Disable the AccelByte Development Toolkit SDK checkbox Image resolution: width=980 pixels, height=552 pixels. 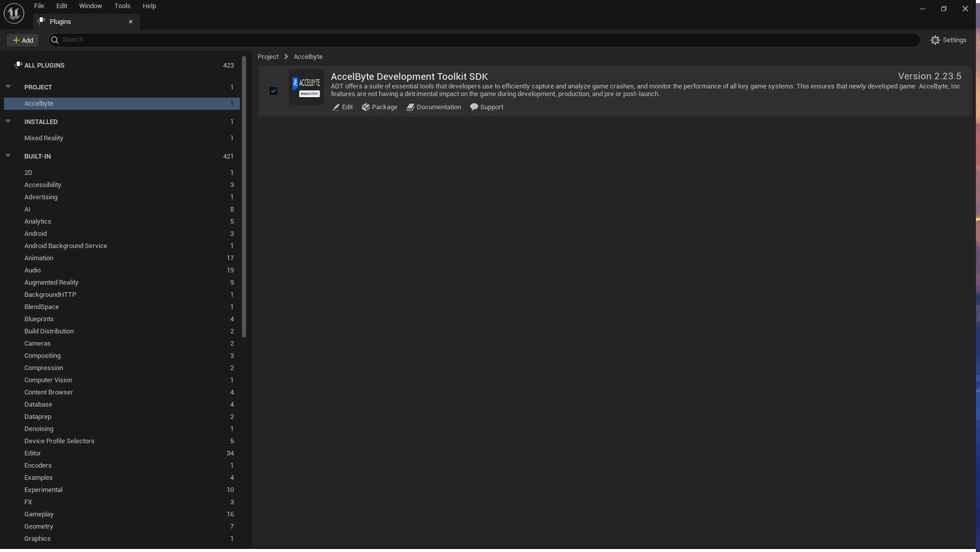click(273, 91)
